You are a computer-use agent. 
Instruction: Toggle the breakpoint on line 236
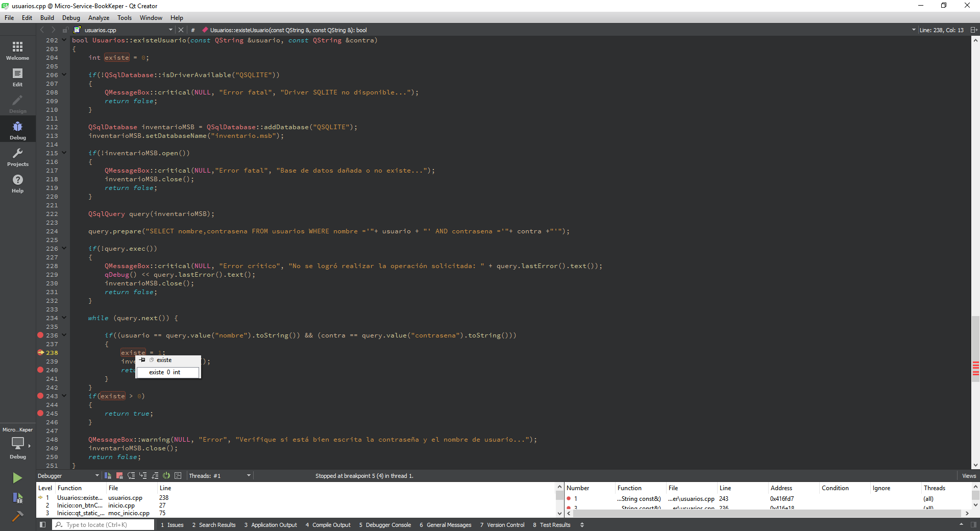40,335
